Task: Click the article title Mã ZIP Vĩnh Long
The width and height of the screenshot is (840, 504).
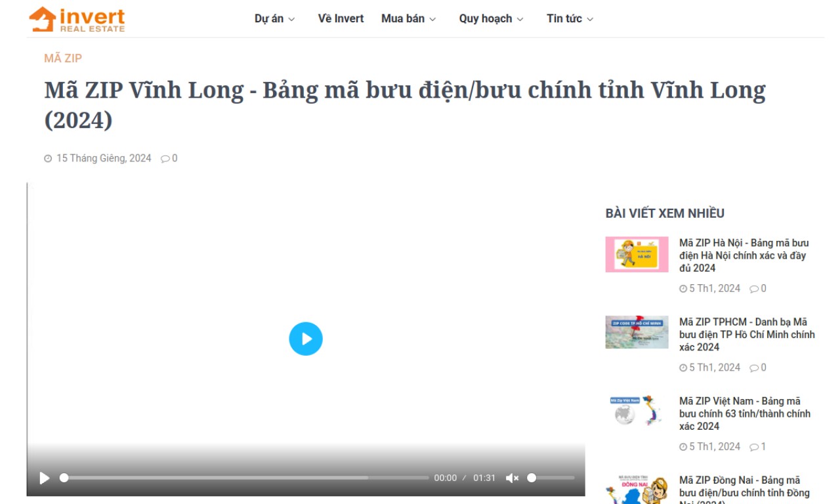Action: (405, 105)
